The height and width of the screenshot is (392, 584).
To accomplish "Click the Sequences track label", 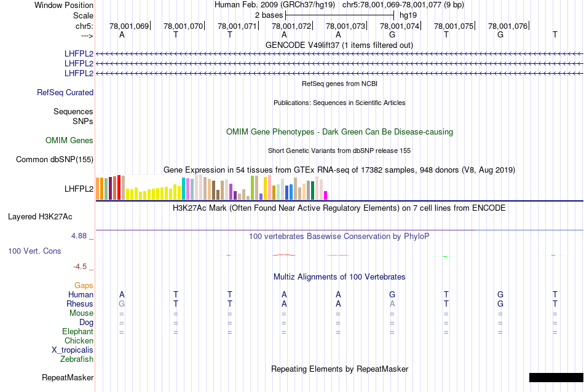I will [73, 111].
